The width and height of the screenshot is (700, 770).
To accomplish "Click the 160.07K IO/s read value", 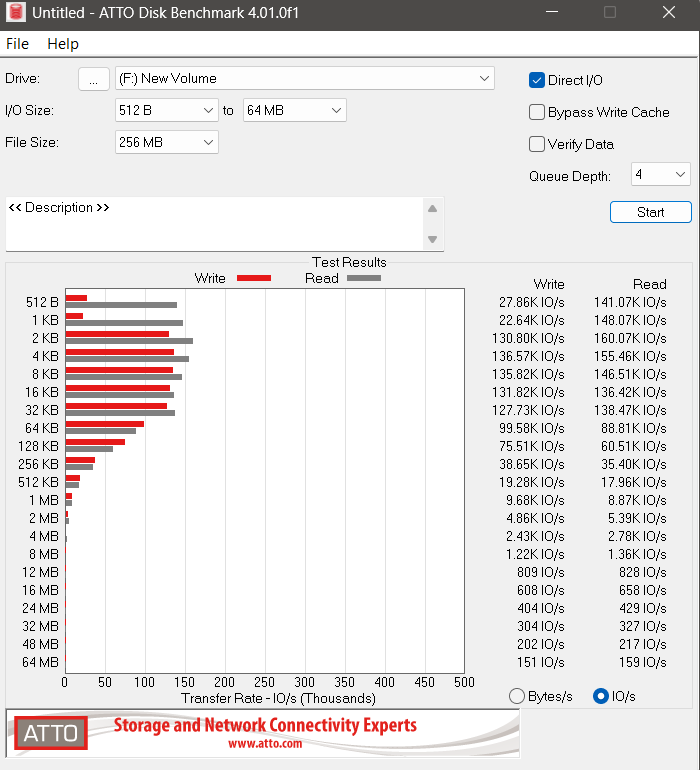I will coord(630,338).
